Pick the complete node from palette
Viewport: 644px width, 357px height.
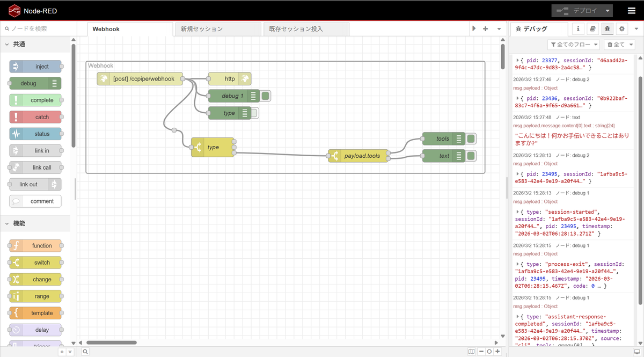35,100
